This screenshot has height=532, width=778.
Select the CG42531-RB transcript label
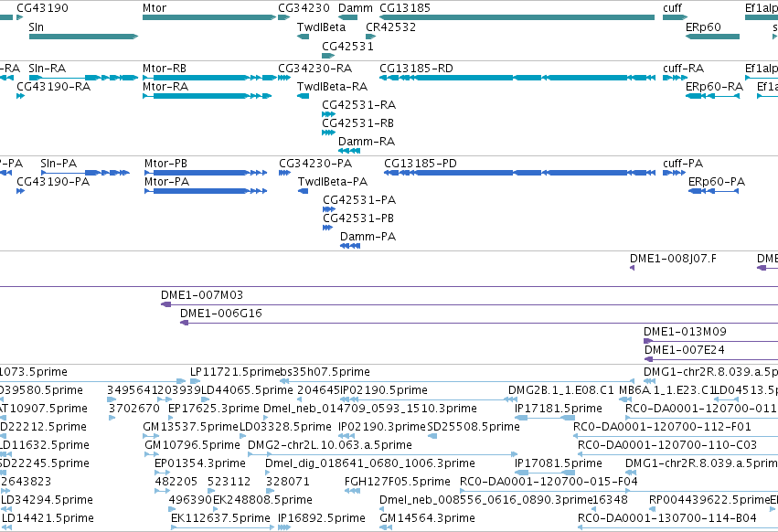pos(357,123)
